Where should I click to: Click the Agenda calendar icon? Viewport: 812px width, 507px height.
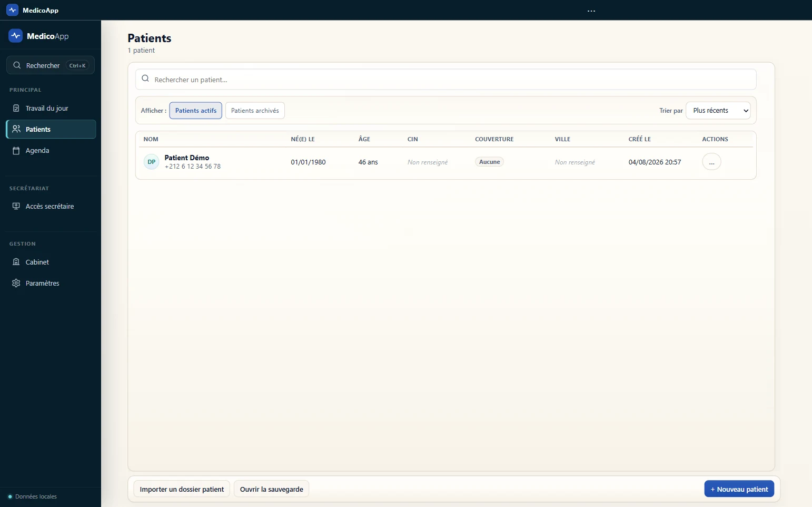[16, 150]
